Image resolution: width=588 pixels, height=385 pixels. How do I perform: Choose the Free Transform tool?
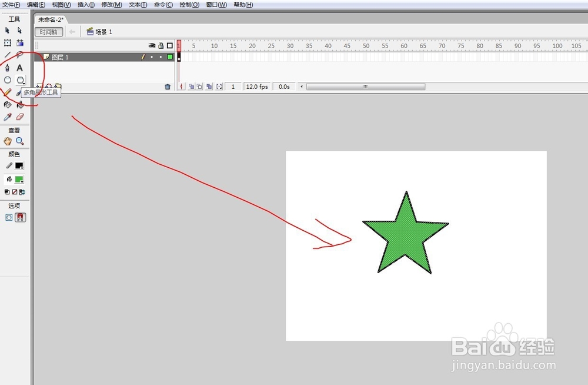7,43
